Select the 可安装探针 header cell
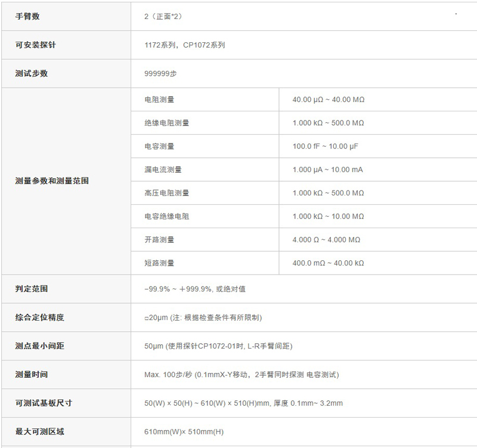Screen dimensions: 477x448 point(66,45)
